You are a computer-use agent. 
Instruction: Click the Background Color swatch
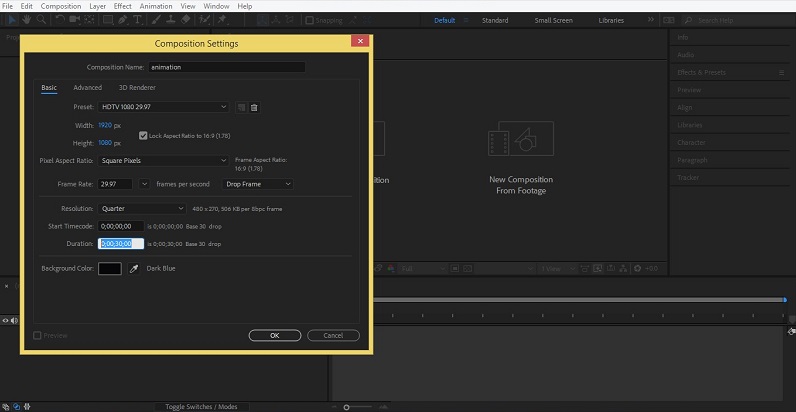coord(110,268)
